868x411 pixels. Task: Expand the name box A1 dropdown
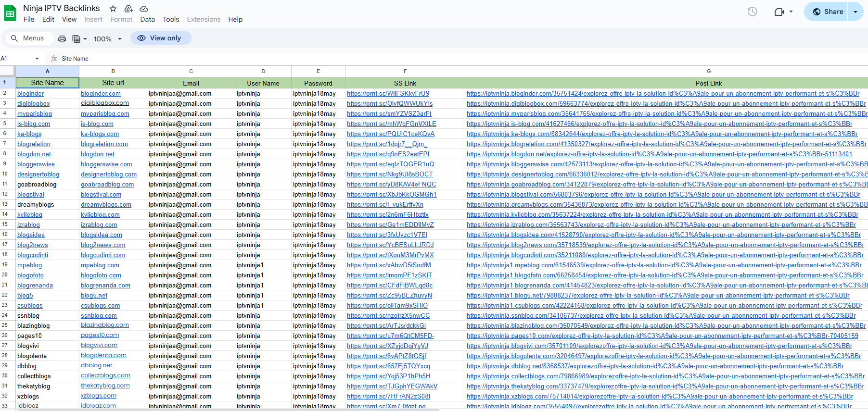pyautogui.click(x=37, y=59)
